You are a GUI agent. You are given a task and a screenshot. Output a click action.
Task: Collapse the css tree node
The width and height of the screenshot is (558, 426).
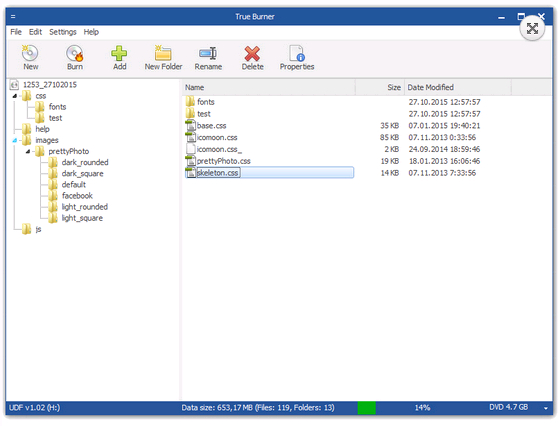pos(15,96)
